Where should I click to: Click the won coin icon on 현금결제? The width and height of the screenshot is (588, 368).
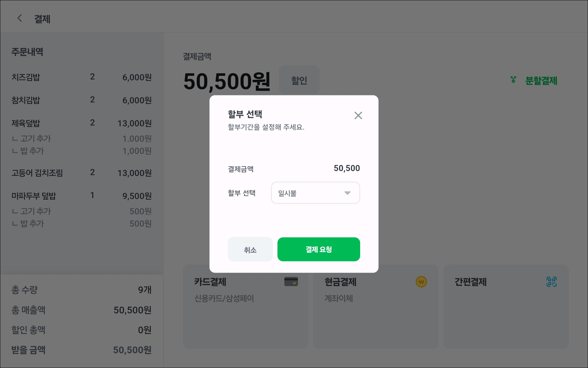tap(421, 282)
